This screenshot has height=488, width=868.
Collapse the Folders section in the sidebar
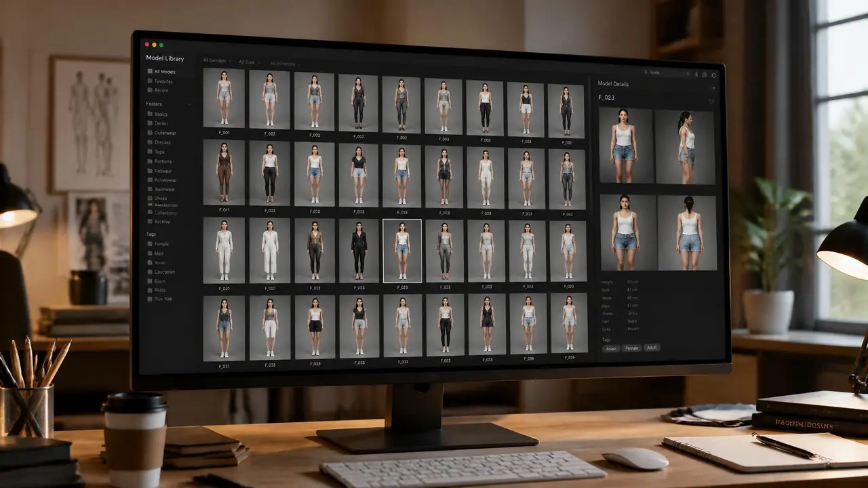click(x=189, y=104)
